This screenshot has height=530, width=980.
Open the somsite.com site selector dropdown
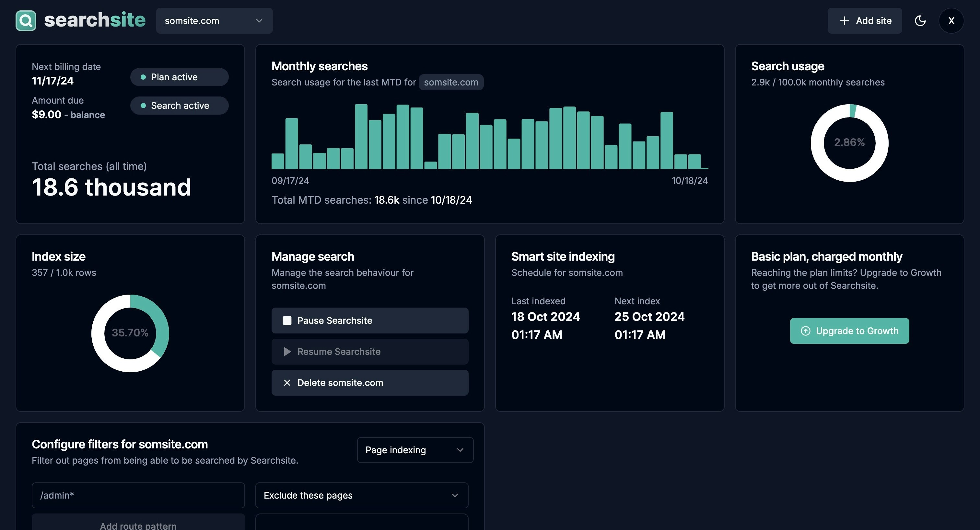[x=214, y=20]
